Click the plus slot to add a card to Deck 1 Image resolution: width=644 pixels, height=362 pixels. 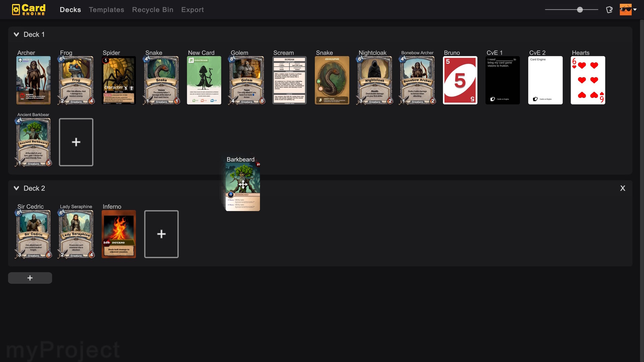coord(76,142)
